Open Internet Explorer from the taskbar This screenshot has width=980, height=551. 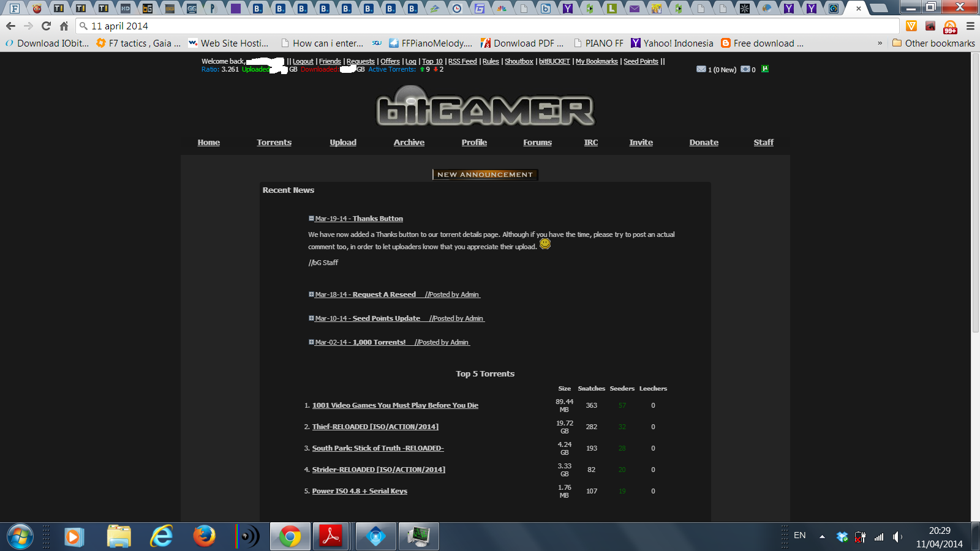162,537
